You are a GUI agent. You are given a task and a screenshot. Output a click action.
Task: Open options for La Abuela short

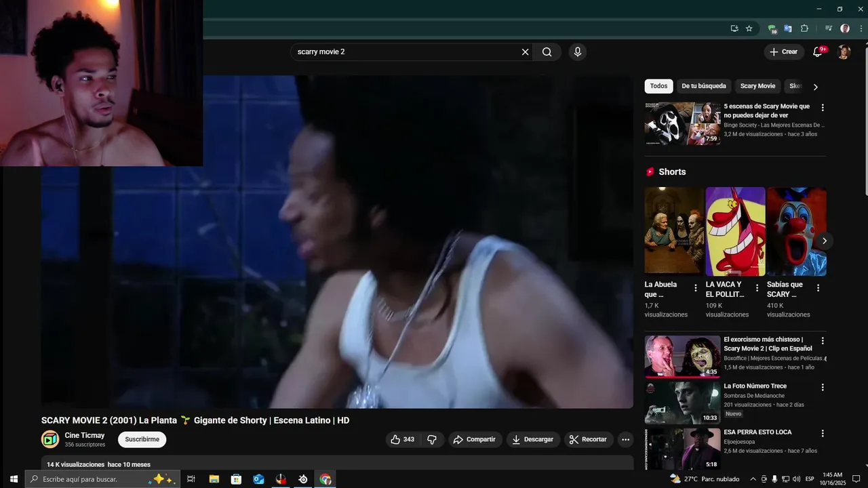pos(695,288)
